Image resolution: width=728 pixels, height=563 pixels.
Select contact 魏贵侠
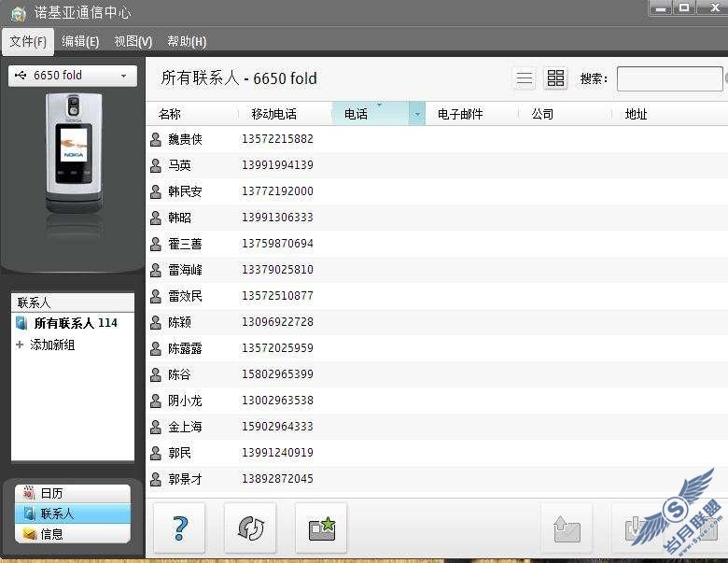[x=185, y=139]
